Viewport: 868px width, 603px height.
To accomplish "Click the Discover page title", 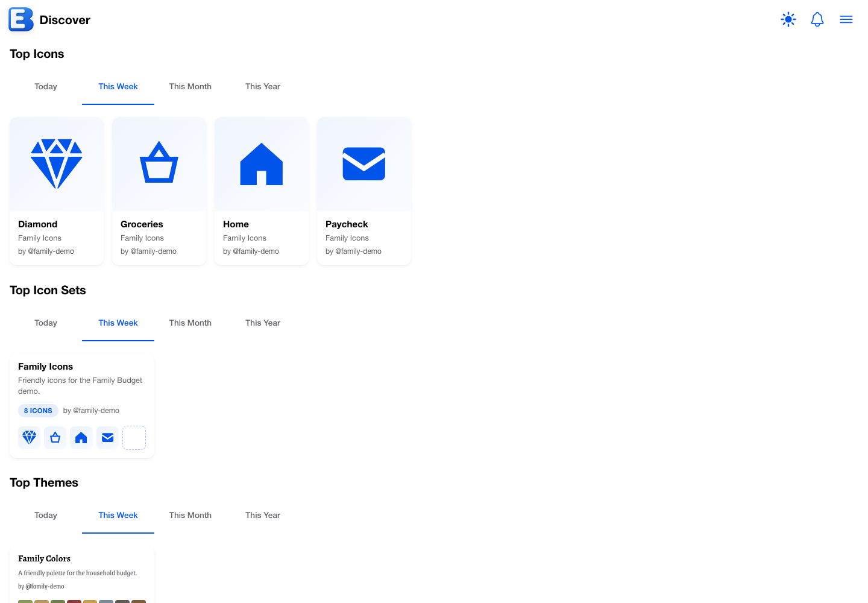I will coord(65,20).
